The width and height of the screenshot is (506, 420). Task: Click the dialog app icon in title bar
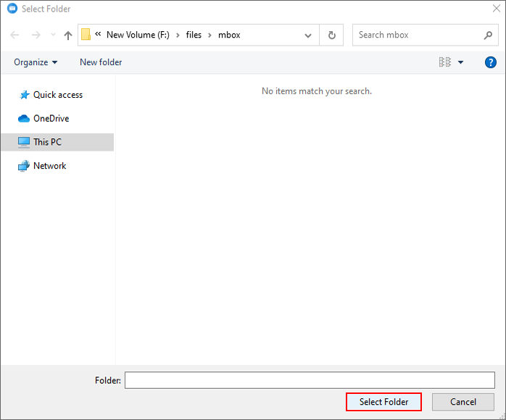click(x=12, y=9)
